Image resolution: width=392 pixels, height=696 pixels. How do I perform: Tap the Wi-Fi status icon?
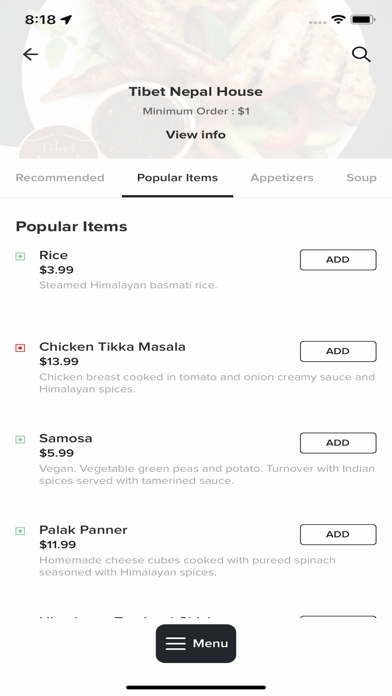tap(338, 19)
